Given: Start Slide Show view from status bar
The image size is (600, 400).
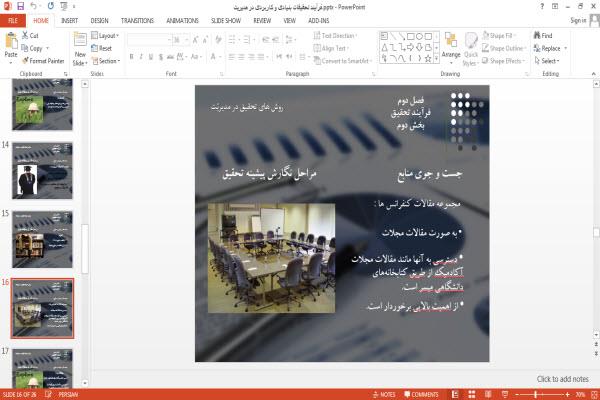Looking at the screenshot, I should [505, 395].
